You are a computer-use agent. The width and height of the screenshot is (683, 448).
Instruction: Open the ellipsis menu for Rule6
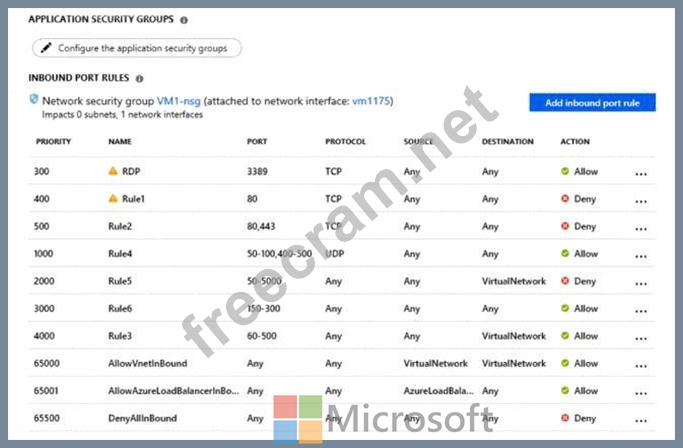pyautogui.click(x=641, y=309)
